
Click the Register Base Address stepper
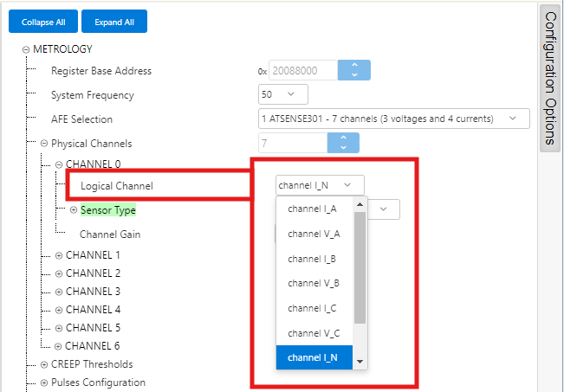[x=353, y=70]
